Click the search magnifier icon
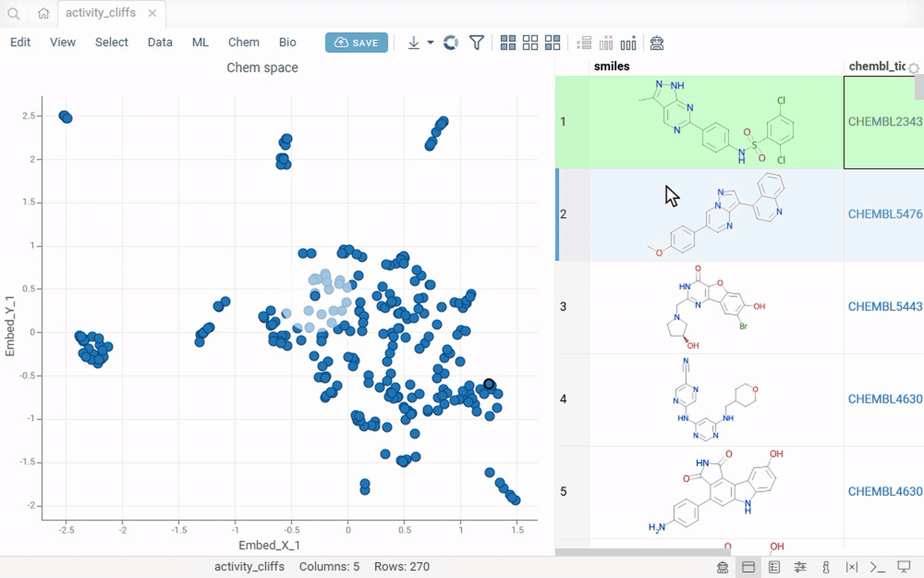The height and width of the screenshot is (578, 924). pyautogui.click(x=14, y=13)
